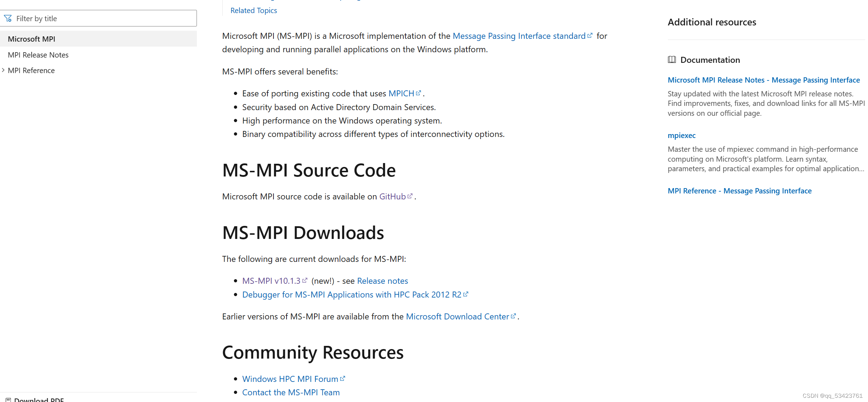Click the Documentation book icon
868x402 pixels.
click(672, 60)
